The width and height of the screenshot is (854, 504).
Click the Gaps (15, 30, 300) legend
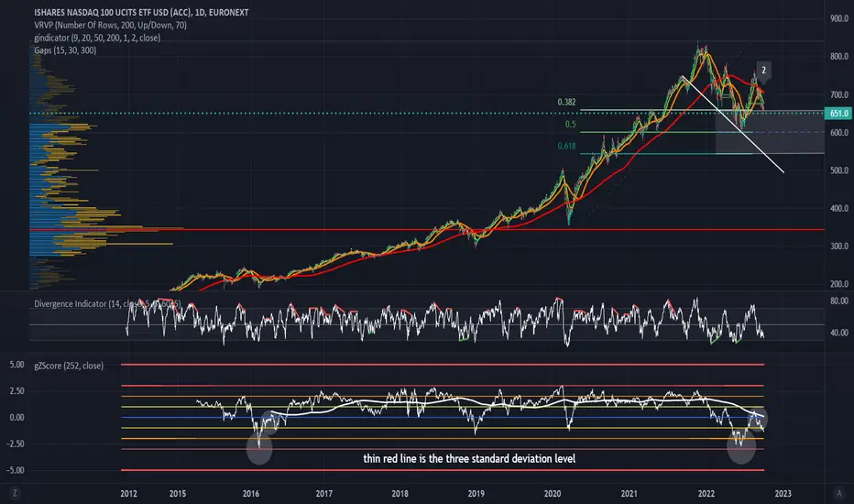(65, 50)
